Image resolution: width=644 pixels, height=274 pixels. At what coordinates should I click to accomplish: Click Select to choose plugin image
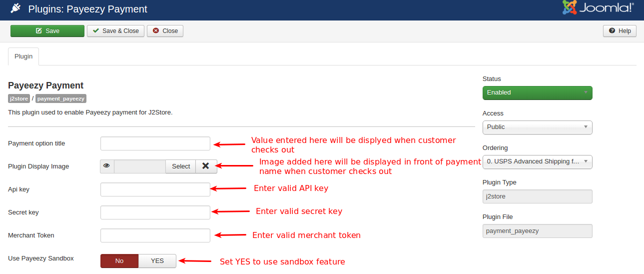pos(181,166)
